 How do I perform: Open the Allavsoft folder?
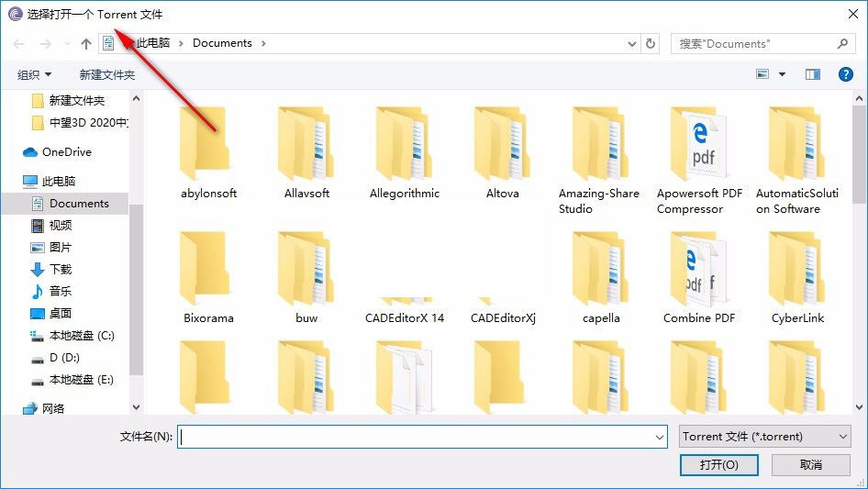[x=306, y=152]
